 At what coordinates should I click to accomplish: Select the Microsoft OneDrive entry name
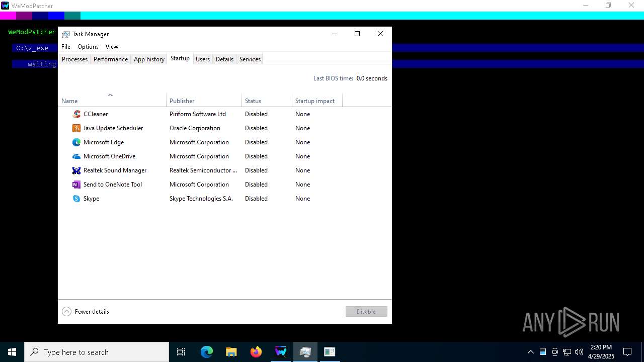pos(109,156)
